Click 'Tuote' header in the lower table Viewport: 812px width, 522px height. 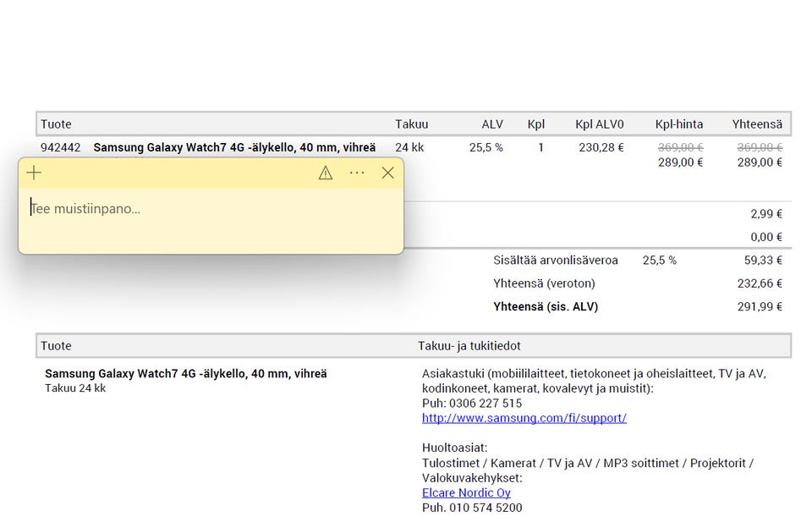click(56, 346)
